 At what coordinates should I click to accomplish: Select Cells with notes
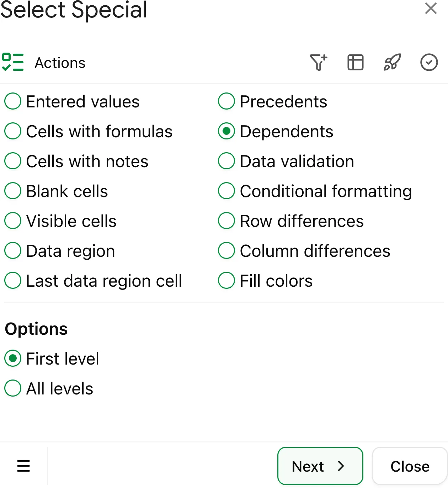[12, 161]
